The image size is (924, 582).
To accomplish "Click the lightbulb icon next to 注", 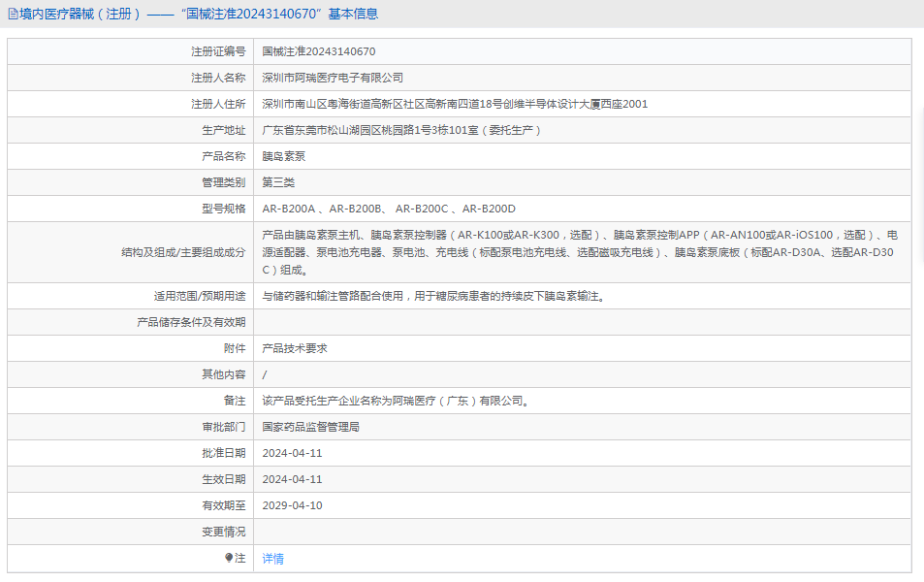I will tap(229, 558).
